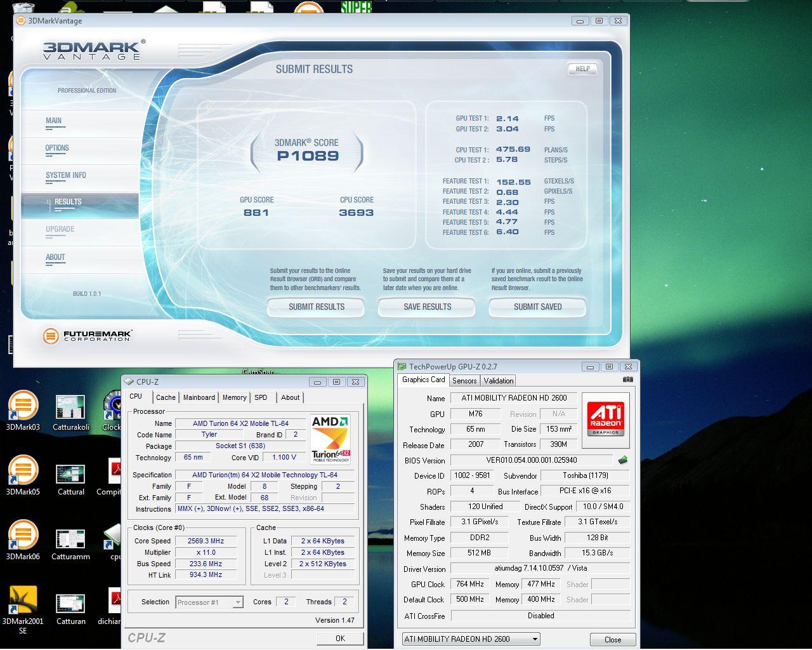Switch to the Mainboard tab in CPU-Z

(199, 397)
